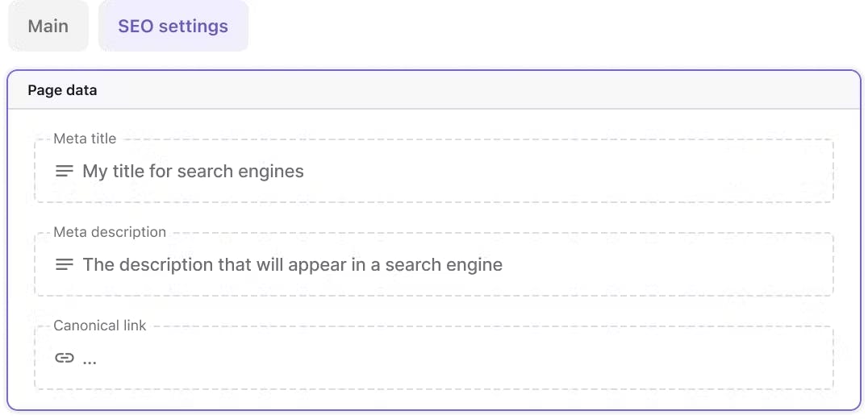Screen dimensions: 868x419
Task: Click the chain link icon in Canonical link
Action: (x=65, y=359)
